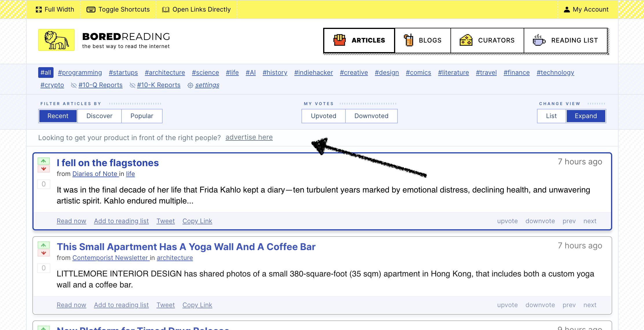Filter by #design tag

point(387,73)
